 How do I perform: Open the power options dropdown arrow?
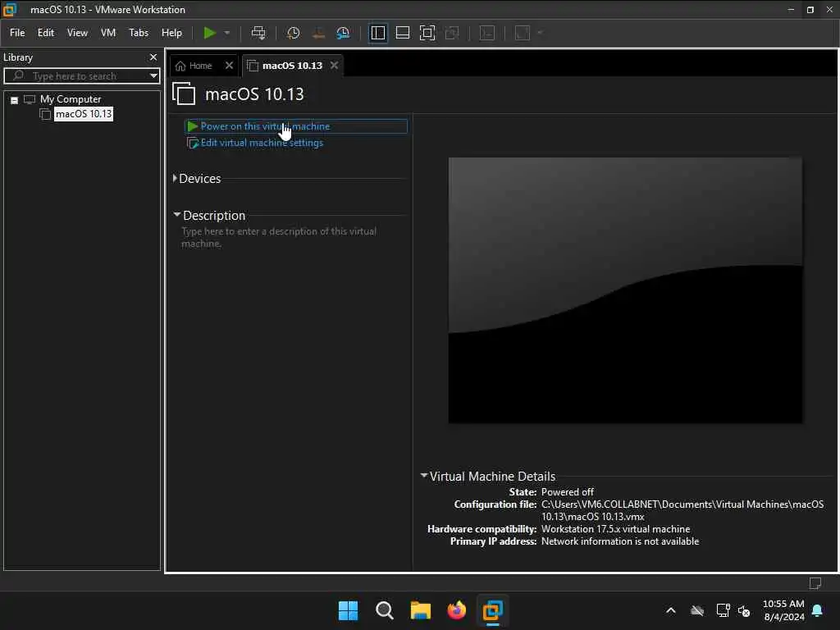[227, 33]
